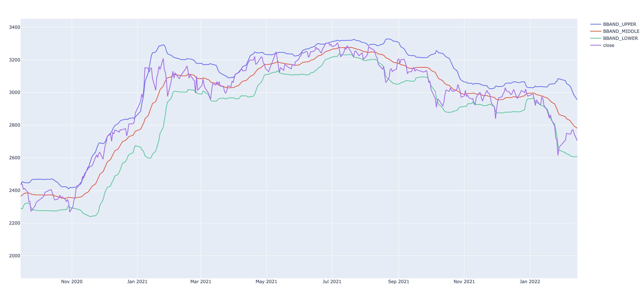Click the purple close legend line swatch
644x292 pixels.
coord(596,45)
